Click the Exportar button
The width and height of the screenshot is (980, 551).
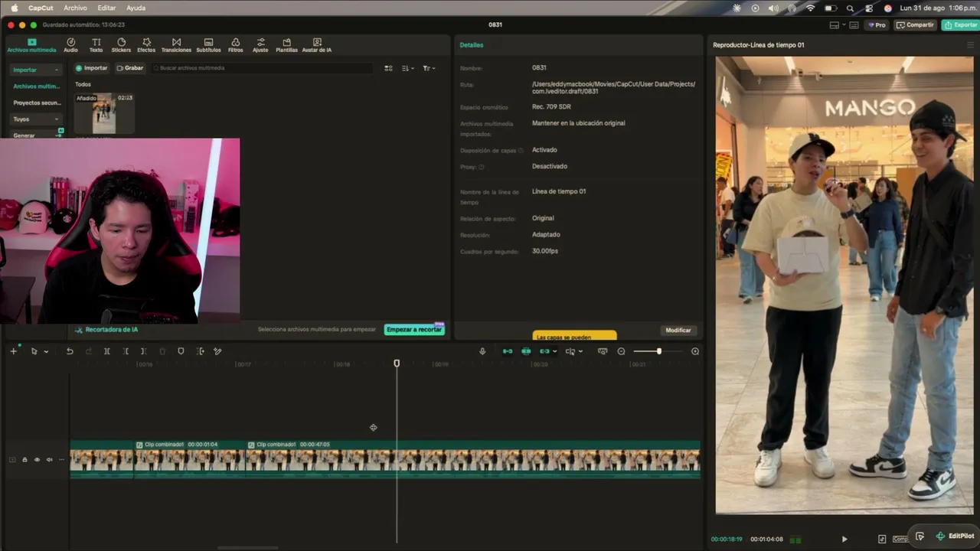coord(961,25)
